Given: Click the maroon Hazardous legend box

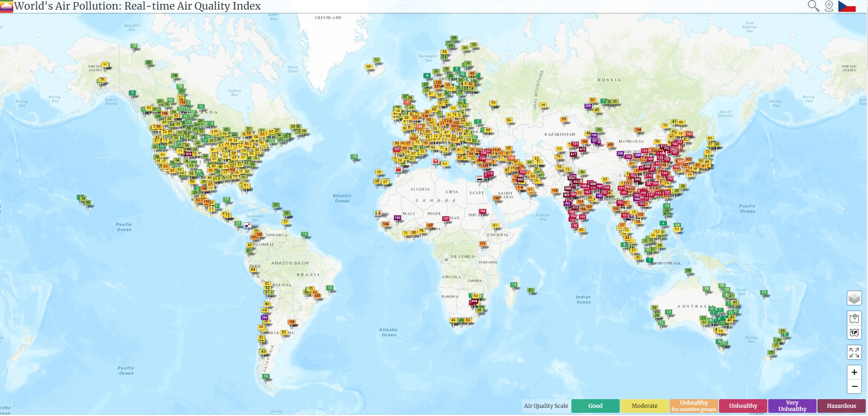Looking at the screenshot, I should (841, 406).
